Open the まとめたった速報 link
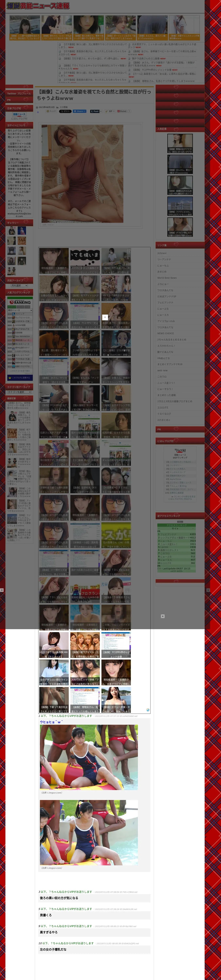 point(167,395)
